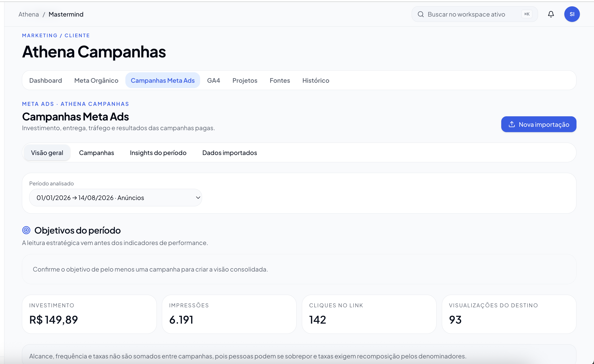Open the GA4 tab
594x364 pixels.
pyautogui.click(x=213, y=80)
